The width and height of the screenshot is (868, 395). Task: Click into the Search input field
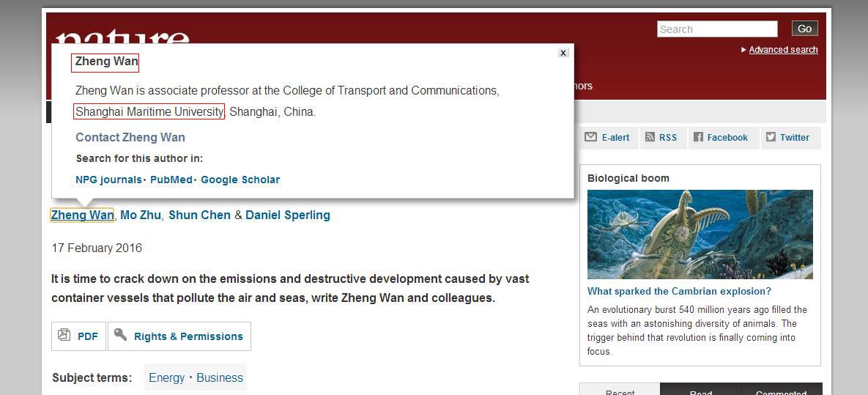click(716, 29)
